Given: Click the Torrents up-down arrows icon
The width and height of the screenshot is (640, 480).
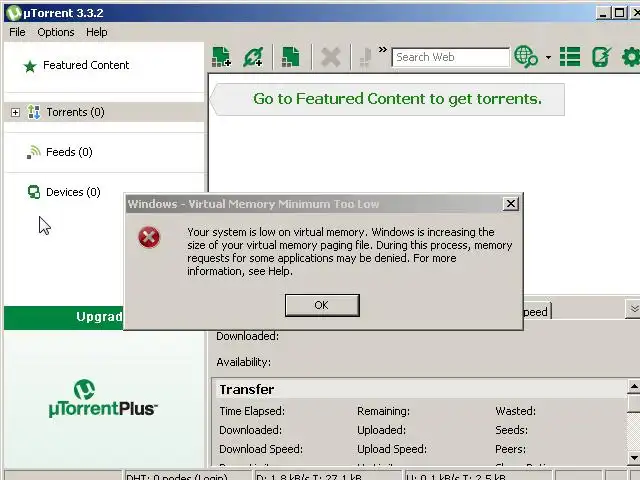Looking at the screenshot, I should (x=34, y=112).
